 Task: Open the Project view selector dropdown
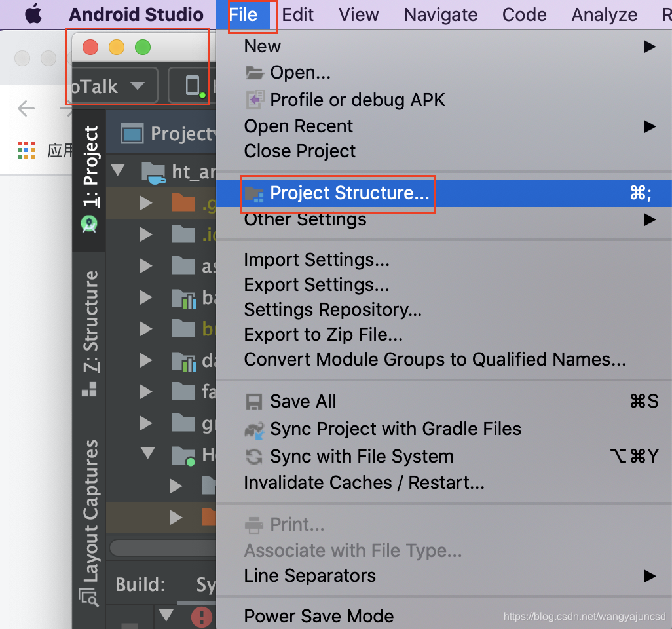(x=168, y=134)
